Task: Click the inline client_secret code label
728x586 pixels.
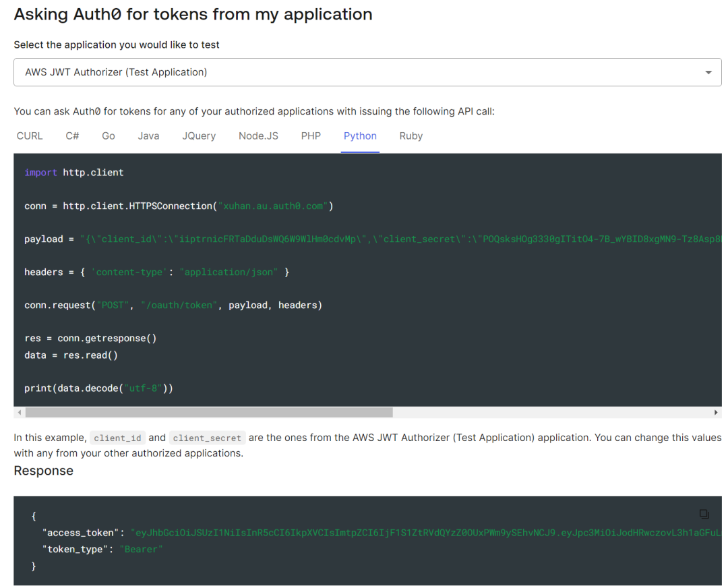Action: coord(207,438)
